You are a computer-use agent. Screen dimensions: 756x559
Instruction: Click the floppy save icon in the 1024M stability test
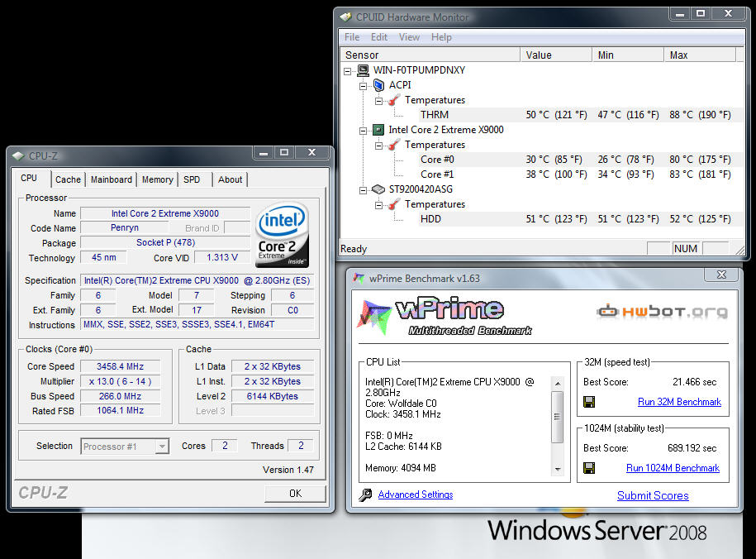pyautogui.click(x=589, y=468)
